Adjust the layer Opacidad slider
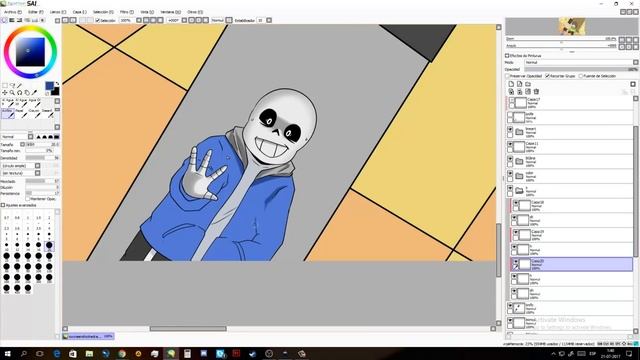640x360 pixels. pos(581,69)
